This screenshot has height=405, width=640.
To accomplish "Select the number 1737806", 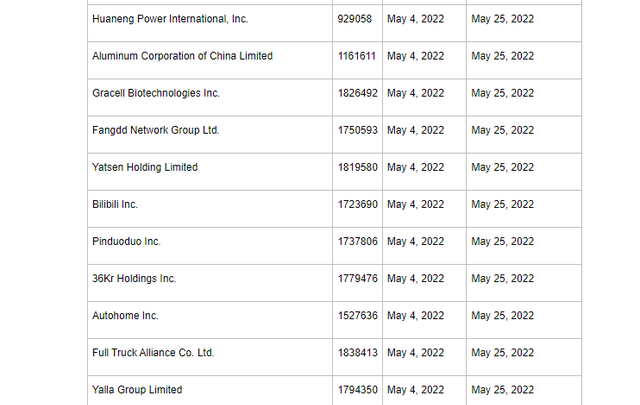I will click(358, 242).
